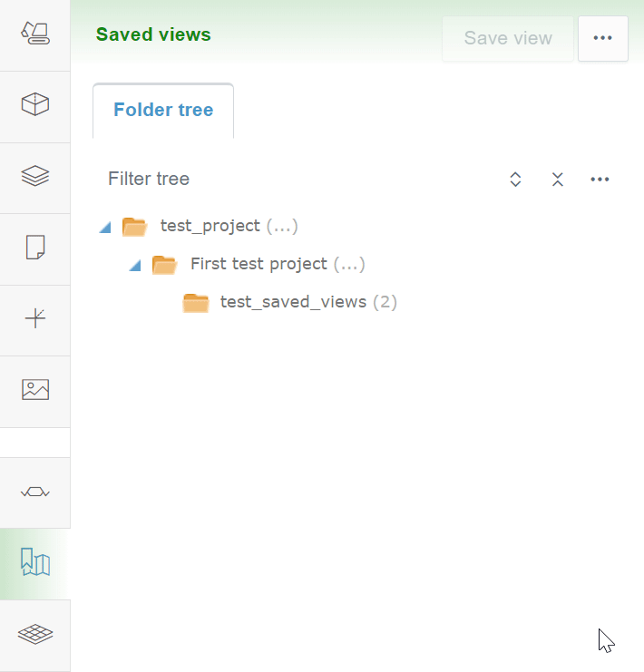Open the tree options three-dot menu
The image size is (644, 672).
(x=600, y=180)
